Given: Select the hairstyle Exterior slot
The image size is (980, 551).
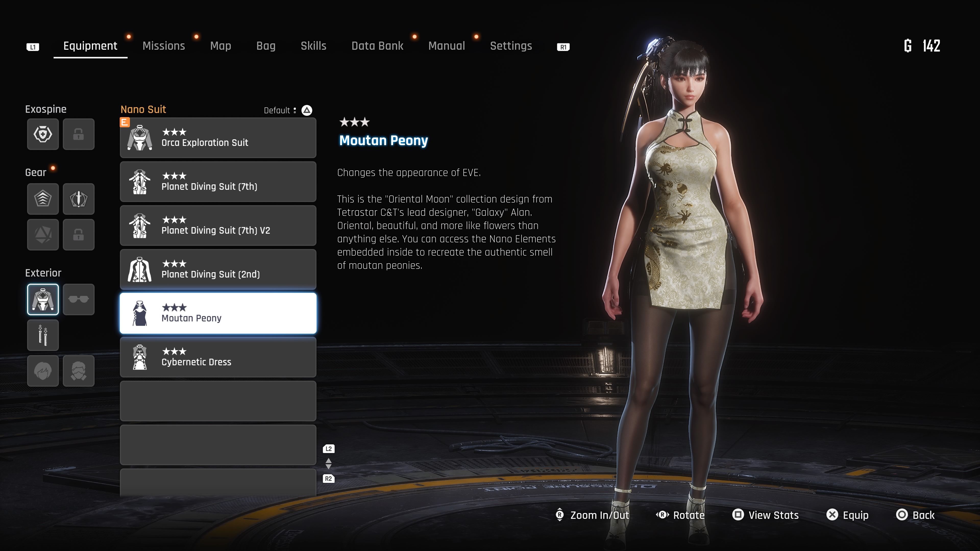Looking at the screenshot, I should click(43, 371).
